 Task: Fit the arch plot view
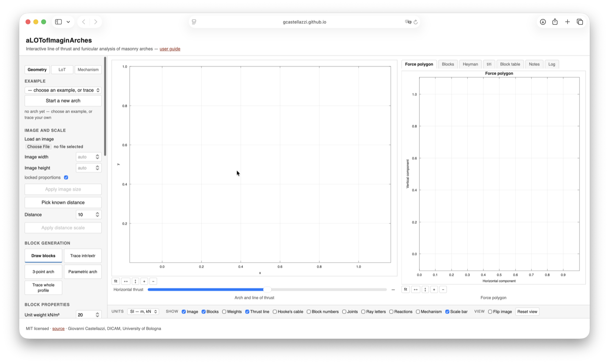click(x=116, y=281)
